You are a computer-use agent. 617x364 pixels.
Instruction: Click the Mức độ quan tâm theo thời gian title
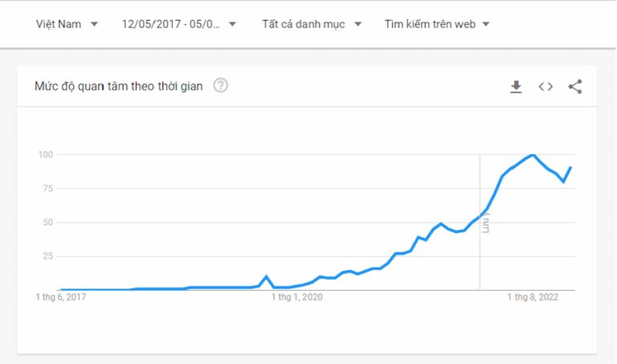pyautogui.click(x=118, y=86)
